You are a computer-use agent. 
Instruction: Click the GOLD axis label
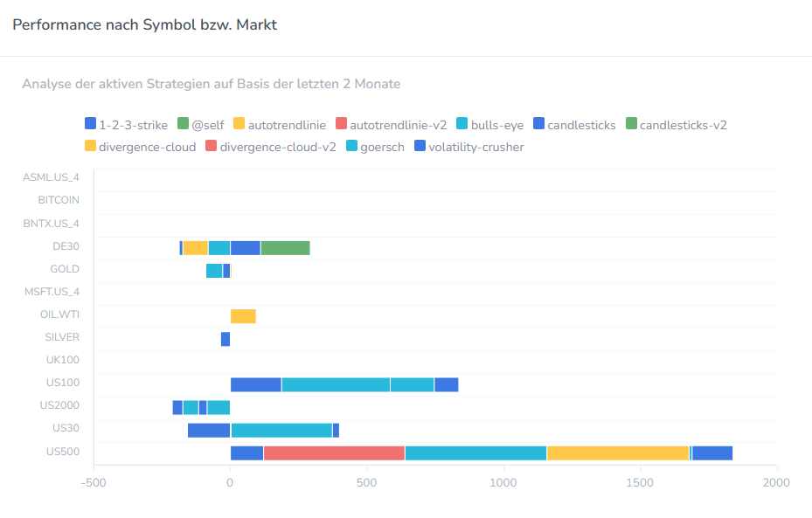click(65, 269)
